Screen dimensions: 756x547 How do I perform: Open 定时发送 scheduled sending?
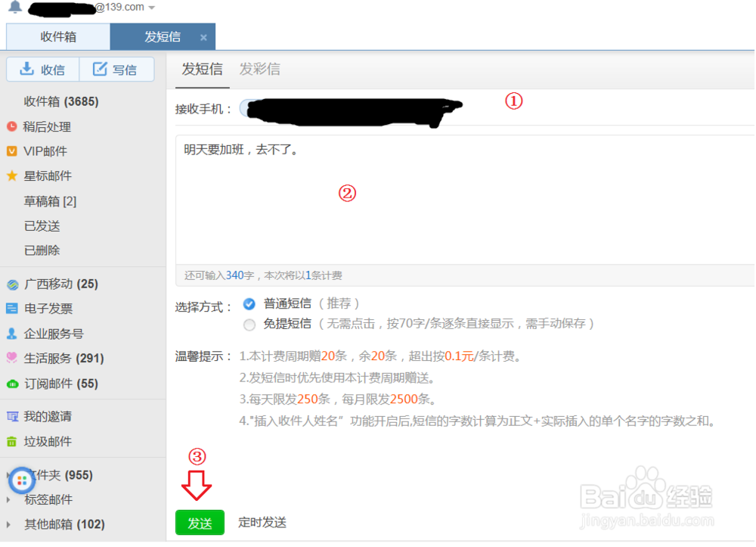[x=262, y=522]
